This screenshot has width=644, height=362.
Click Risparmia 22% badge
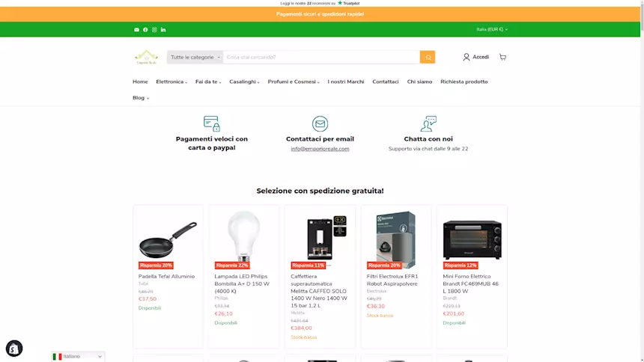(232, 266)
